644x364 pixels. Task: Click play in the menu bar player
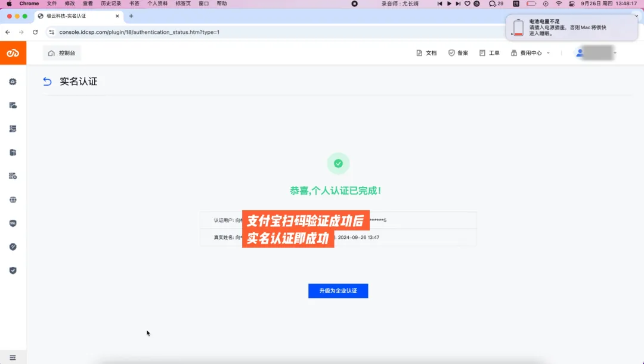click(449, 4)
